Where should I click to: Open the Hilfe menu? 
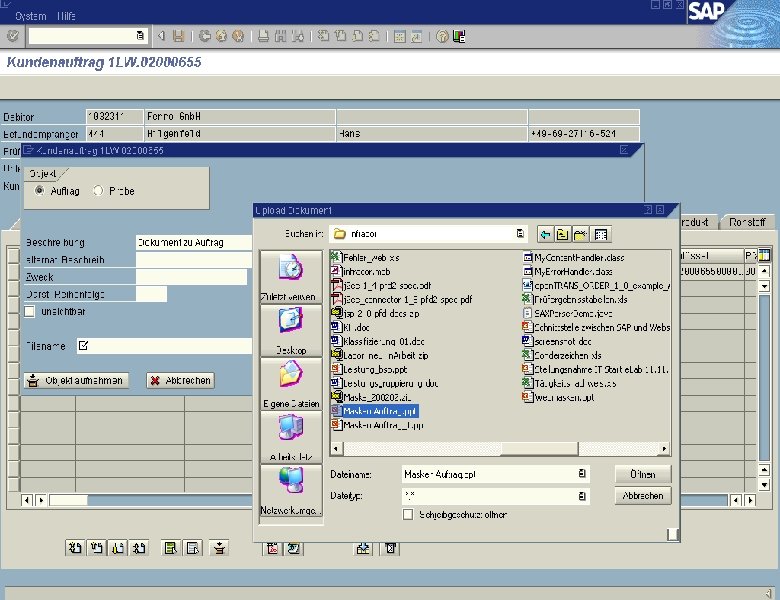[66, 16]
